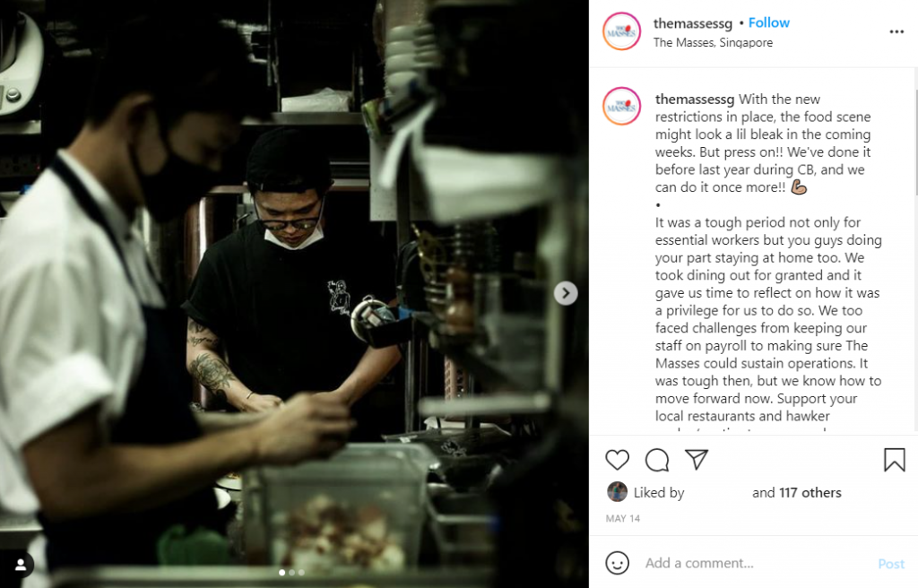Open comments via speech bubble icon
Viewport: 918px width, 588px height.
tap(657, 460)
